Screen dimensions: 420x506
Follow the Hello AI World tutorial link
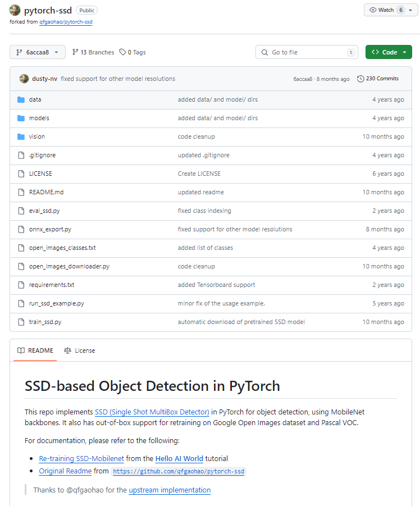coord(179,458)
